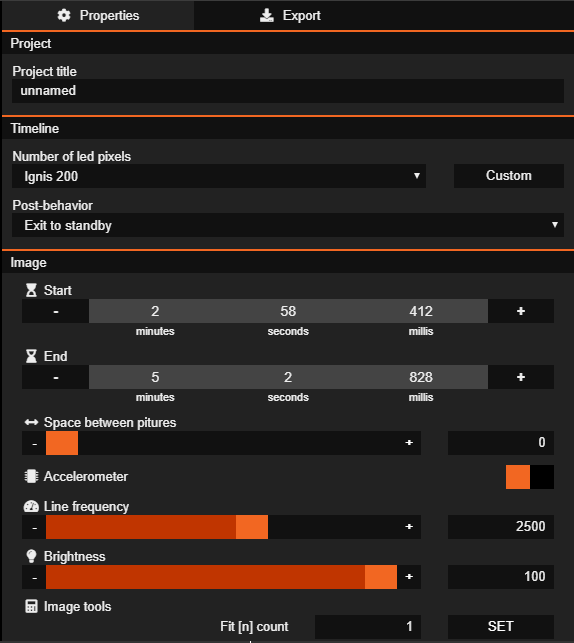574x643 pixels.
Task: Open the Number of led pixels dropdown
Action: coord(219,176)
